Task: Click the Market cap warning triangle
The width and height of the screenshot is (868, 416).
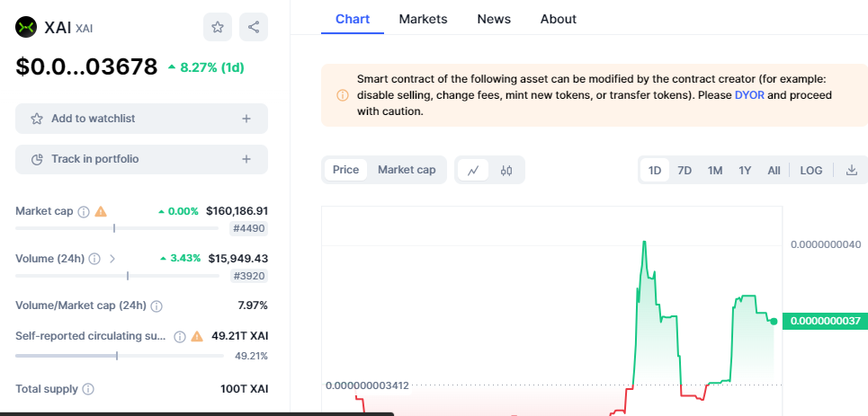Action: tap(101, 211)
